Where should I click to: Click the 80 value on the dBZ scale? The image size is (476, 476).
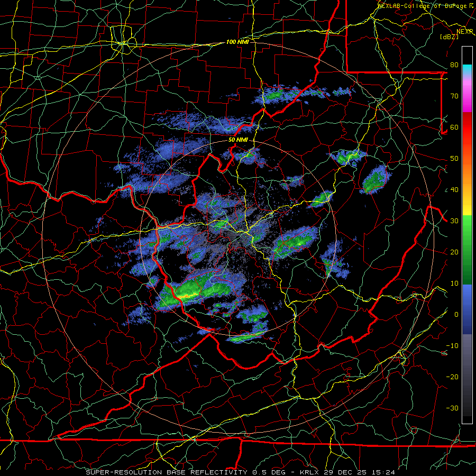(454, 65)
